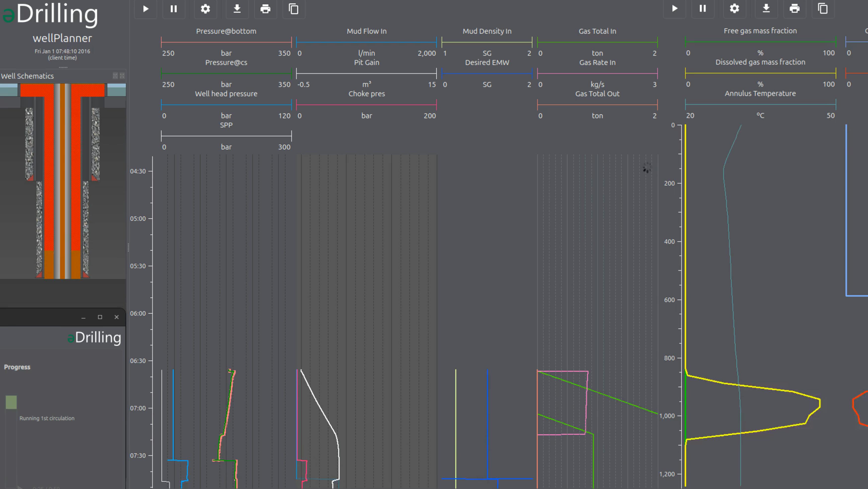Click the Well Schematics expand panel icon
This screenshot has height=489, width=868.
pos(115,76)
